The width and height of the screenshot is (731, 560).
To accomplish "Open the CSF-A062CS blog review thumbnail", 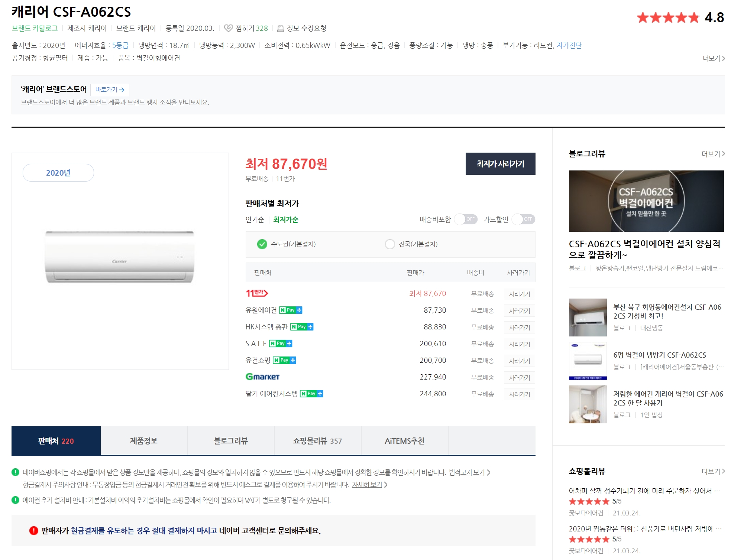I will [x=646, y=201].
